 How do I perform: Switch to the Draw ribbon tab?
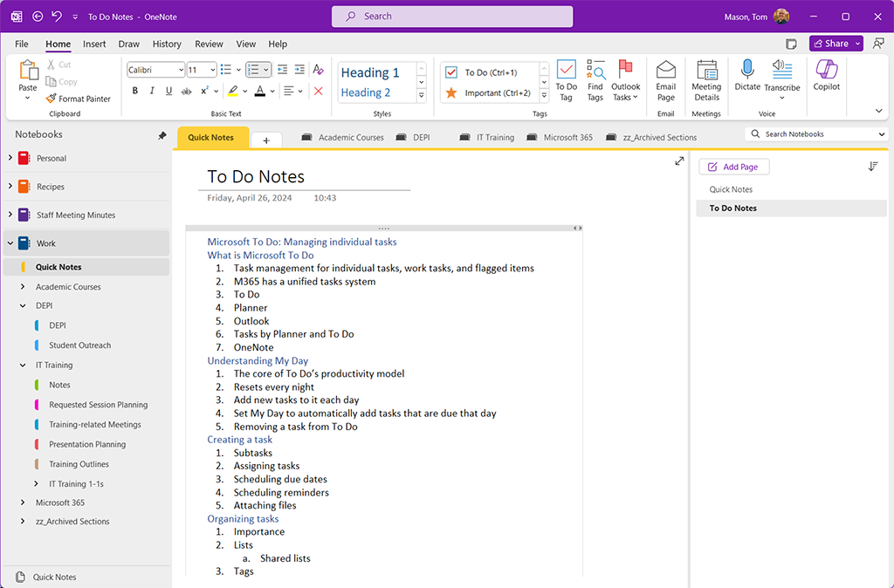(128, 44)
